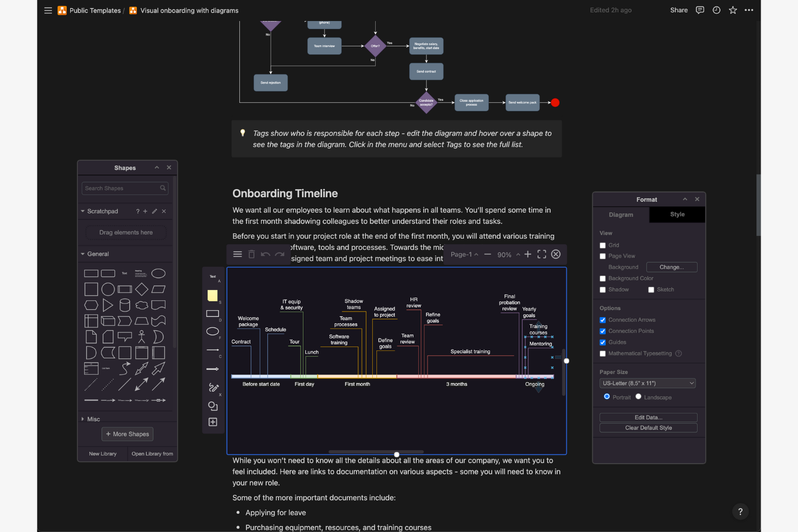The width and height of the screenshot is (798, 532).
Task: Delete the diagram using the trash icon
Action: 251,254
